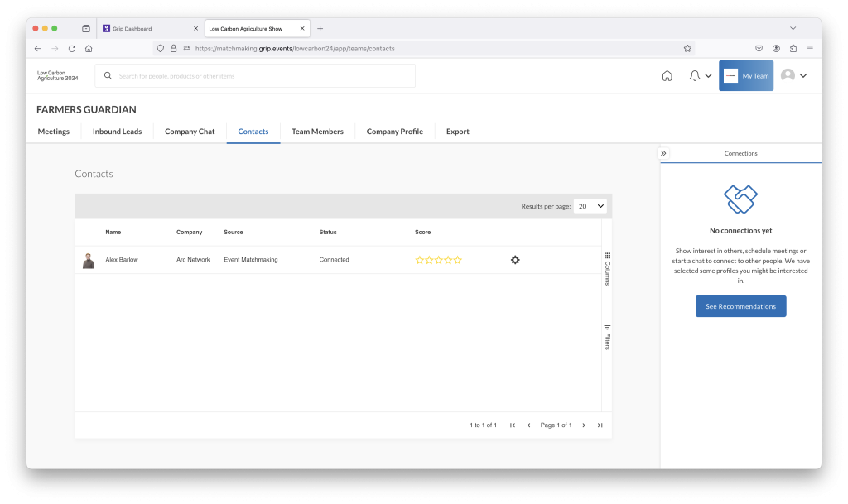Click the My Team button
Image resolution: width=848 pixels, height=504 pixels.
click(x=746, y=75)
